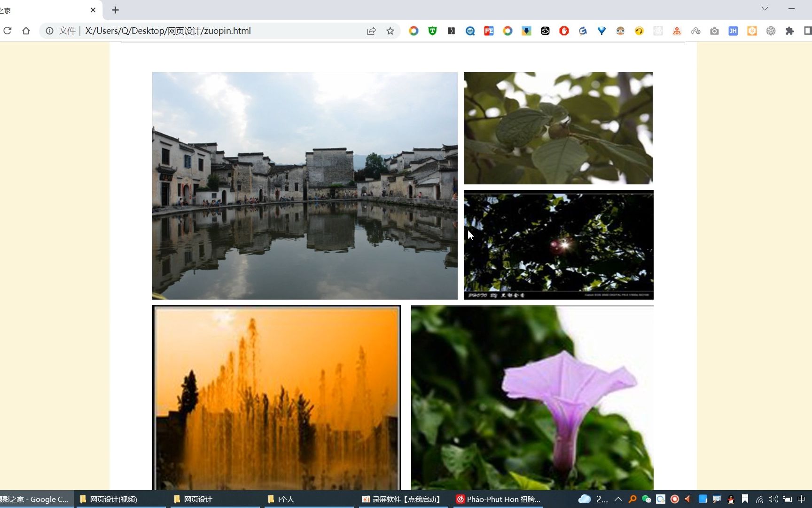Click the red stop-hand ad blocker icon

(564, 31)
